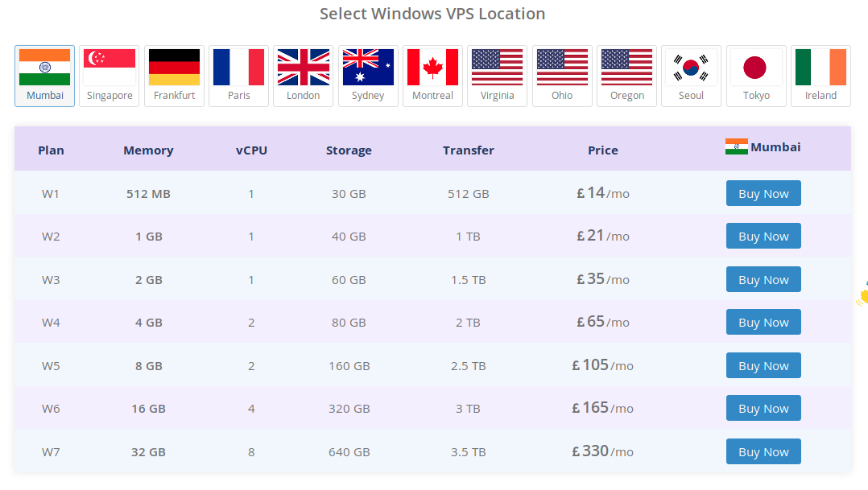Choose the Montreal Canada flag

tap(432, 76)
